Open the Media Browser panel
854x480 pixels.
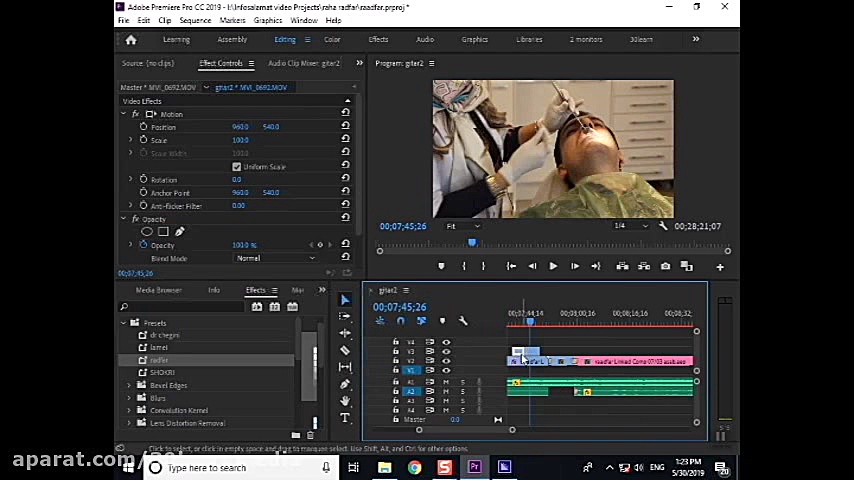point(159,290)
